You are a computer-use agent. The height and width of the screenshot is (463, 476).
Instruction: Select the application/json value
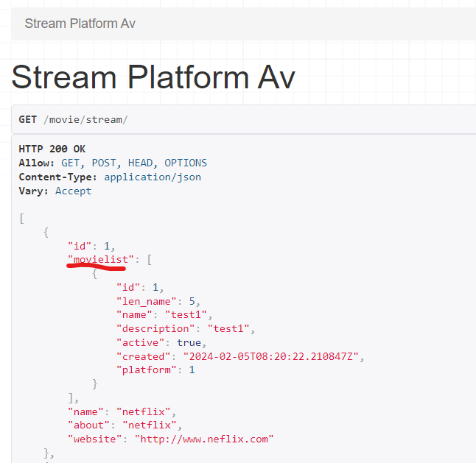tap(153, 177)
